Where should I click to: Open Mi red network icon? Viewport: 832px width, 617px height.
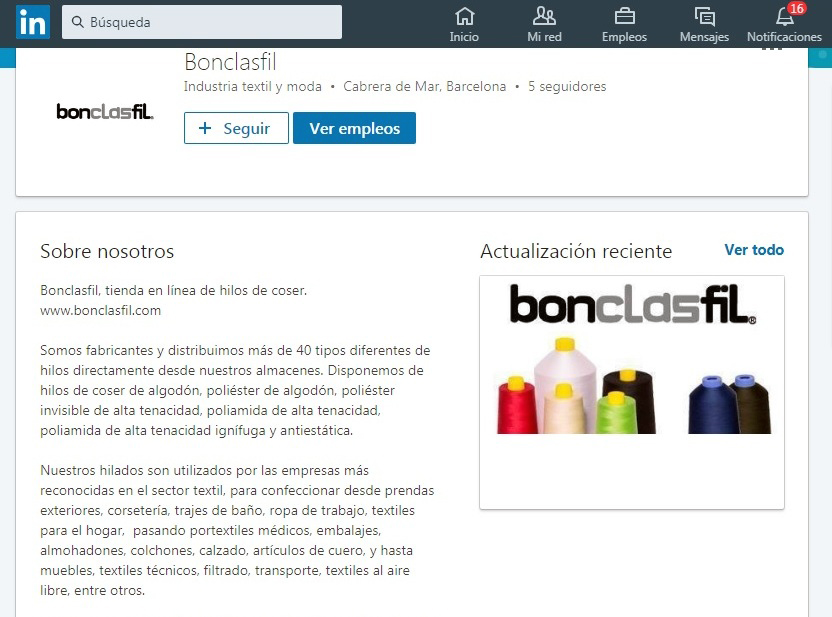pos(544,16)
